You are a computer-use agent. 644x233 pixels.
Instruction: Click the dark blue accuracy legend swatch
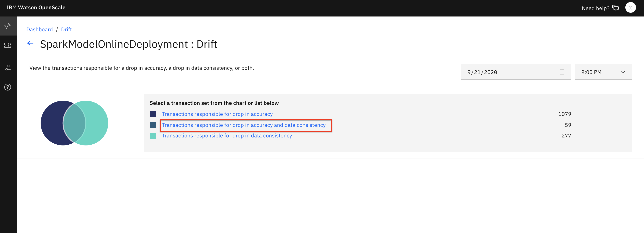(x=152, y=114)
